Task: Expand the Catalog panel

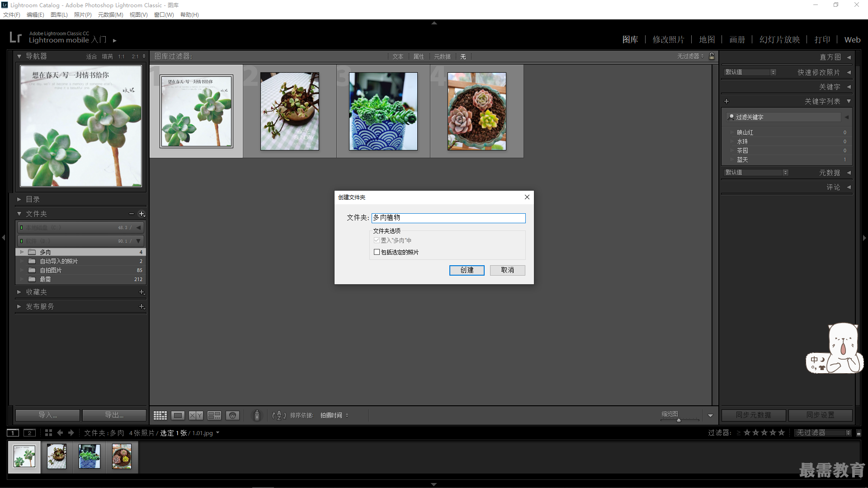Action: tap(19, 199)
